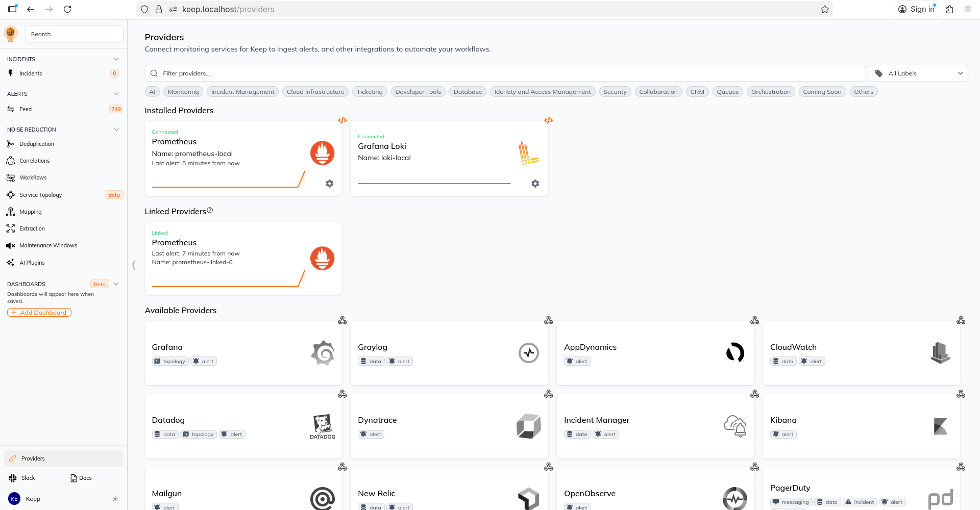Click the code icon above Prometheus installed card
The width and height of the screenshot is (980, 510).
point(342,120)
